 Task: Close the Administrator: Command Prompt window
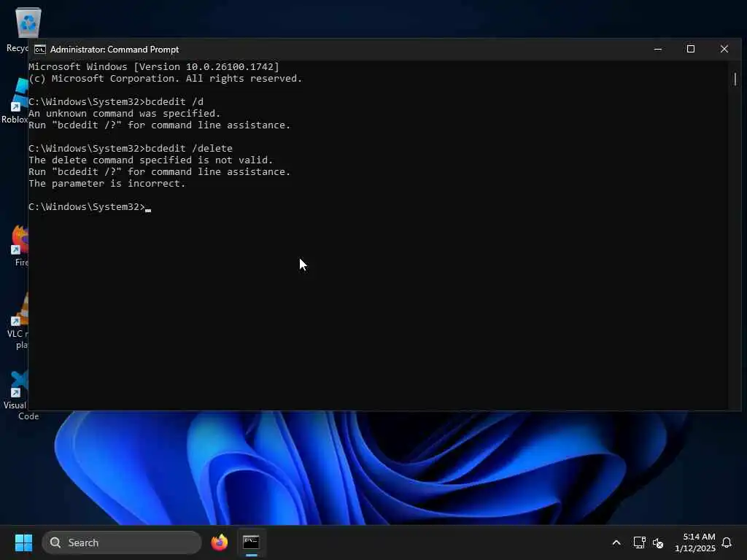click(x=724, y=49)
